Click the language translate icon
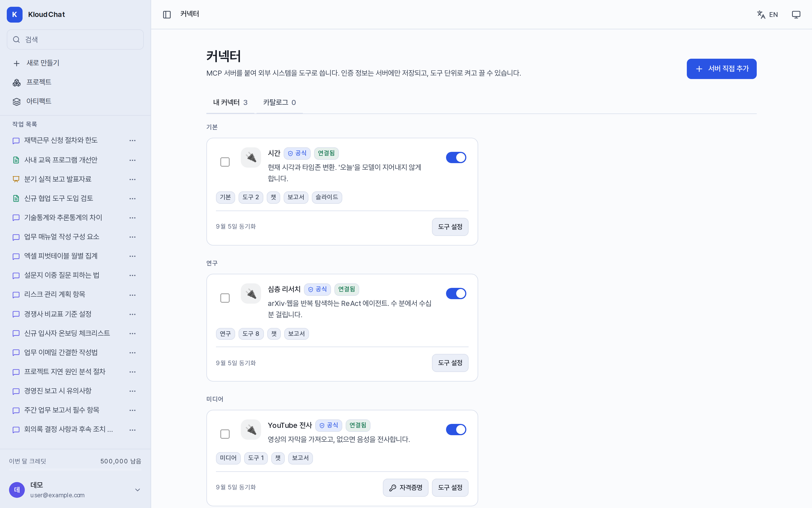 point(761,14)
